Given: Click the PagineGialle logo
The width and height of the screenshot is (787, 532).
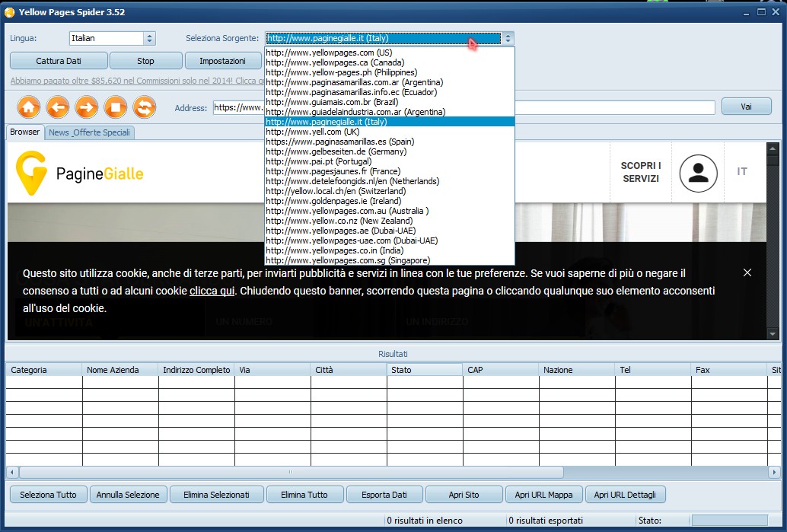Looking at the screenshot, I should tap(80, 174).
